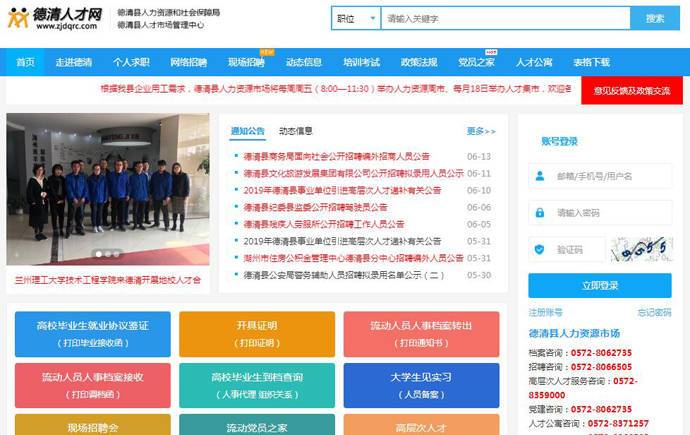The height and width of the screenshot is (435, 690).
Task: Go to 人才公寓 in the navigation menu
Action: (x=534, y=62)
